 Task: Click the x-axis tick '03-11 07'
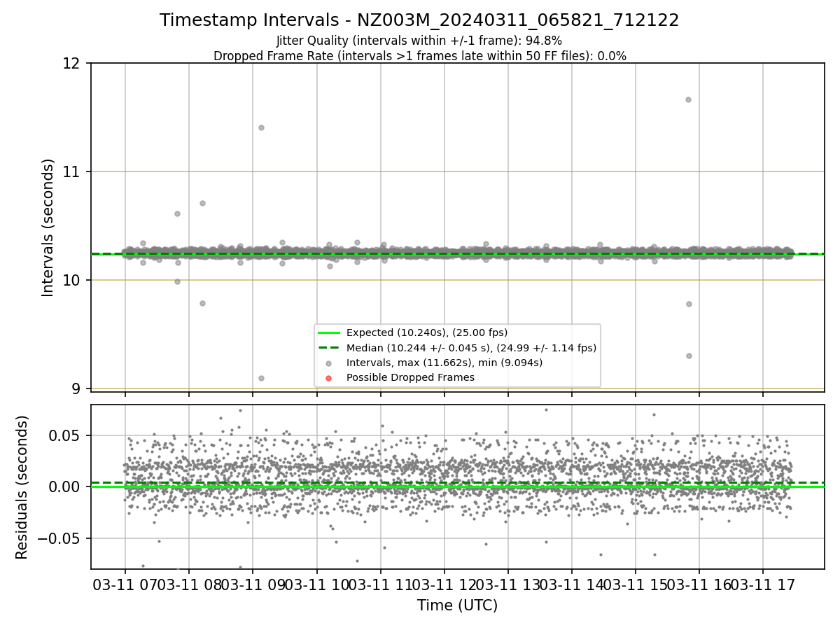(x=125, y=584)
